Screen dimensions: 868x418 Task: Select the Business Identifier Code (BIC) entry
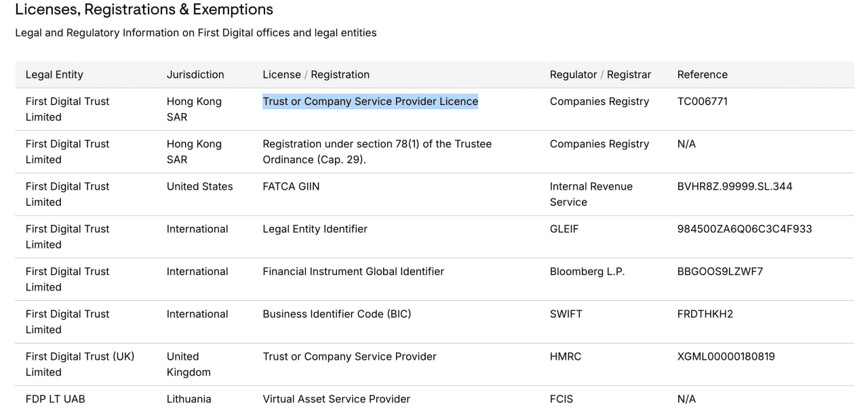click(337, 314)
